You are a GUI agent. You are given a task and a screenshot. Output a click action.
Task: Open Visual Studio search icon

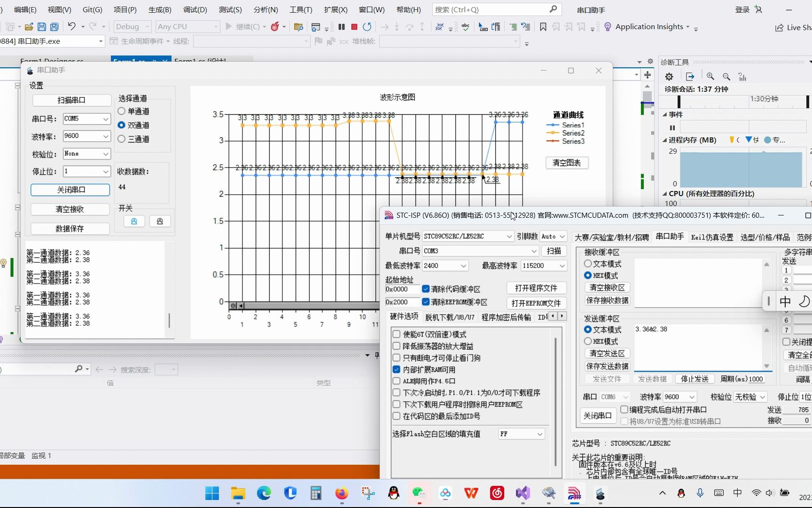553,9
